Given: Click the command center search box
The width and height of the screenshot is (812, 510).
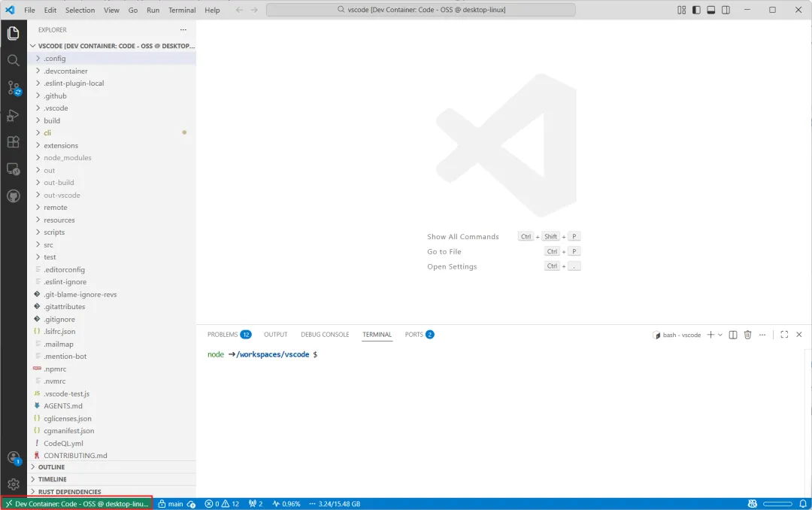Looking at the screenshot, I should coord(420,10).
